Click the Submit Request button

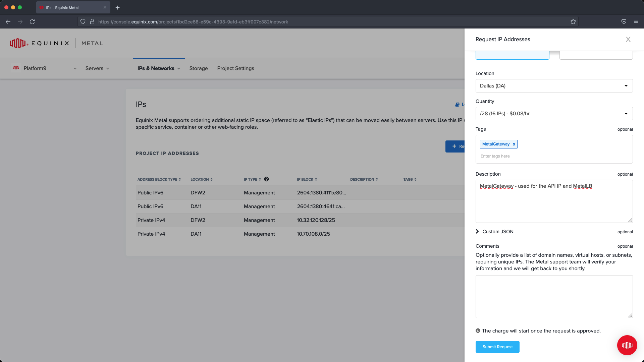(x=497, y=347)
